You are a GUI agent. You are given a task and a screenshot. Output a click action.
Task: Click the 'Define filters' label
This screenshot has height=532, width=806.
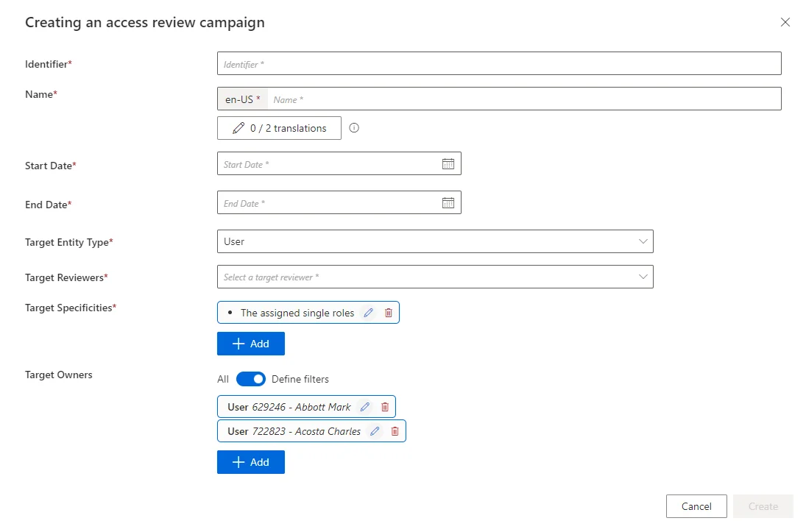300,379
